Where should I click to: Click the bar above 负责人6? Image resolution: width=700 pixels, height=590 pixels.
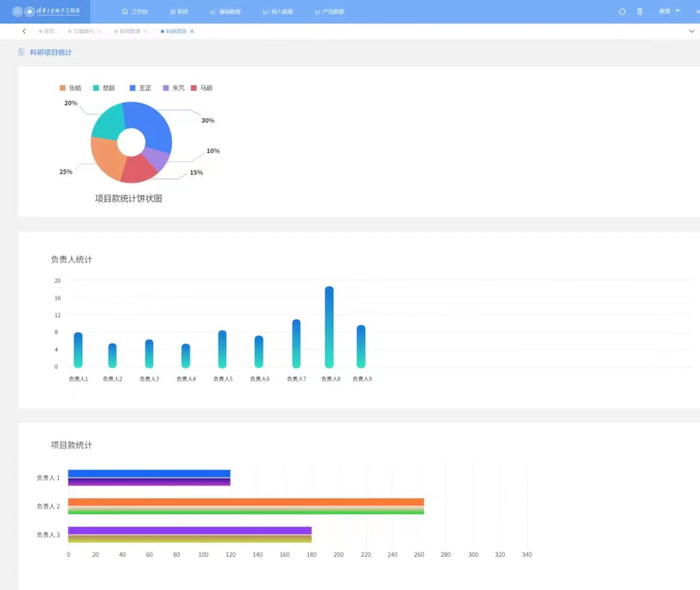click(x=259, y=351)
